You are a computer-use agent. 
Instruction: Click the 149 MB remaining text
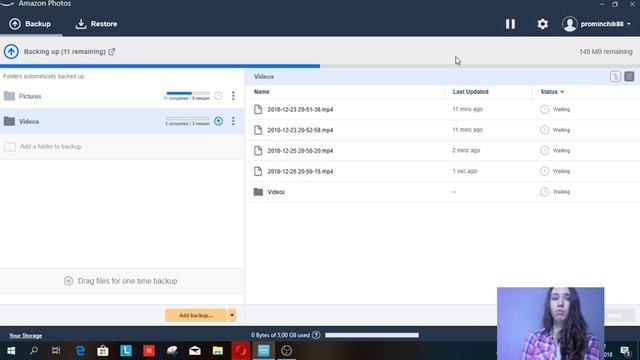[x=606, y=52]
